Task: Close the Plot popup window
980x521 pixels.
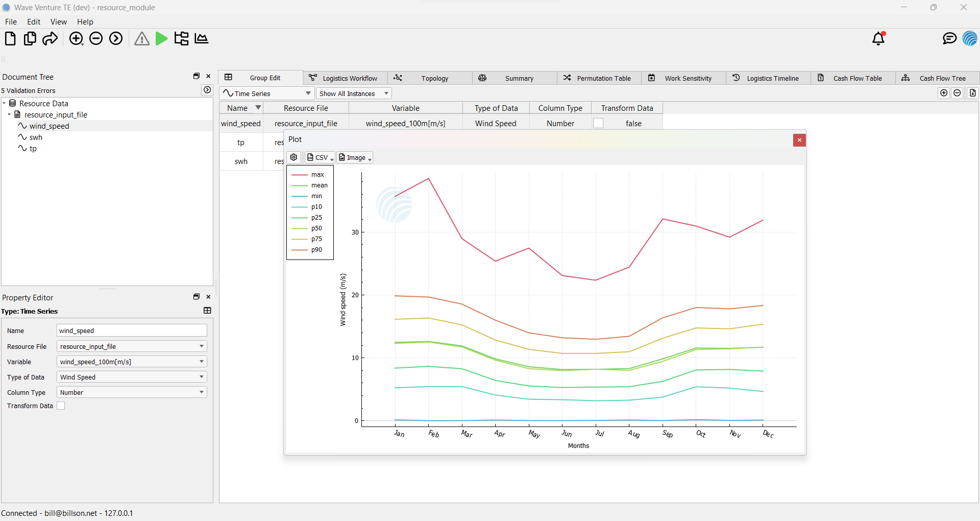Action: [x=799, y=140]
